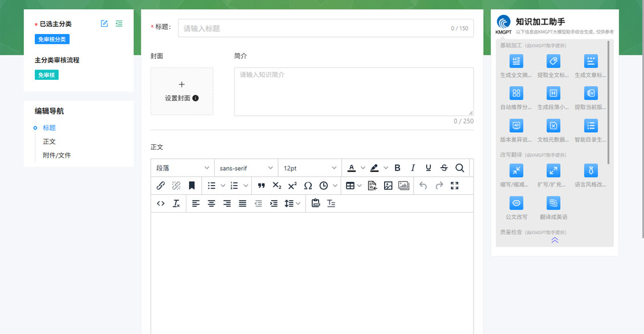The image size is (644, 334).
Task: Insert a hyperlink with the link icon
Action: (161, 185)
